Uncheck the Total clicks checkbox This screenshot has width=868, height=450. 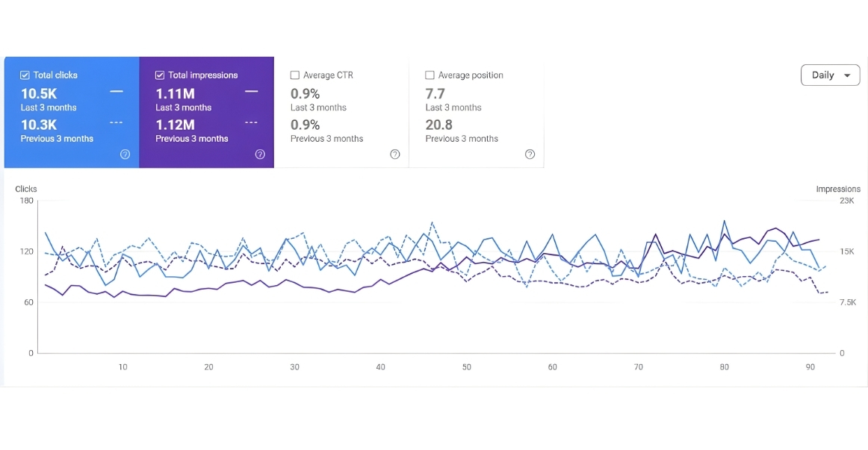point(25,75)
